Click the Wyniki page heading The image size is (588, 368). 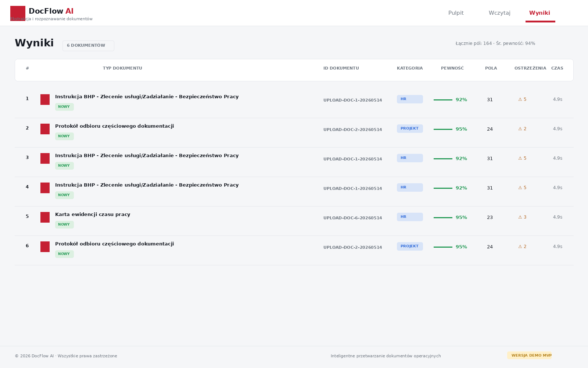(34, 43)
